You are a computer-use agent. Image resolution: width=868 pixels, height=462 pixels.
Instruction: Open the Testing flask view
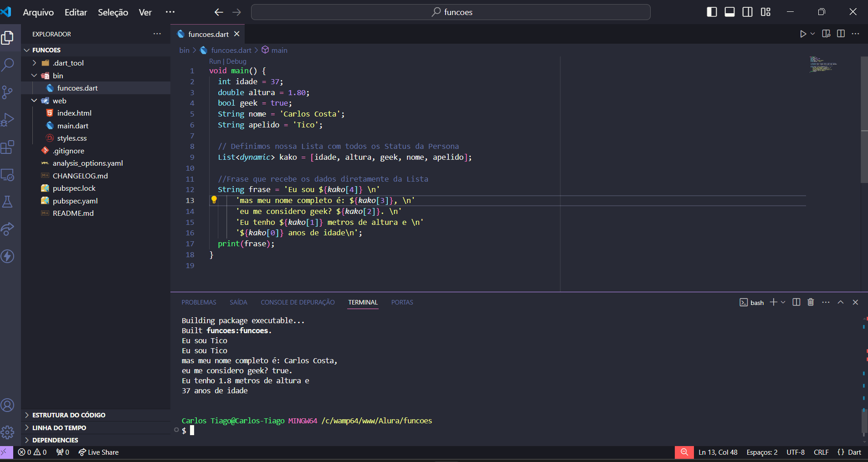pyautogui.click(x=8, y=202)
